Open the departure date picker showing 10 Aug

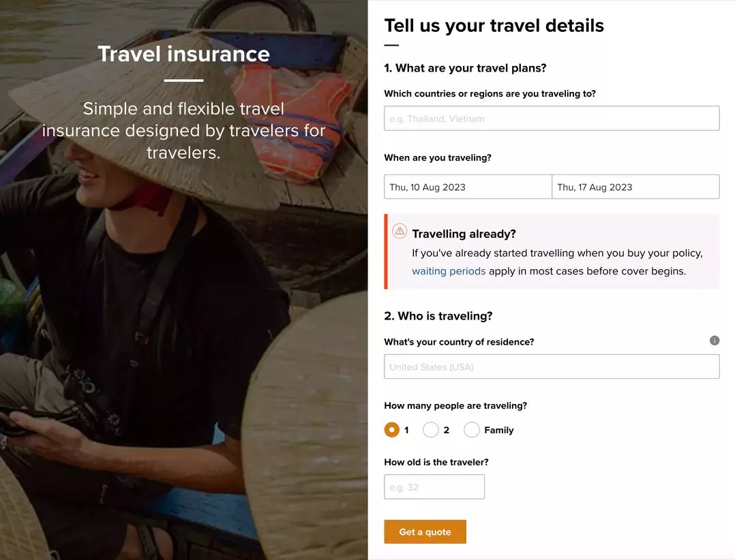point(467,187)
